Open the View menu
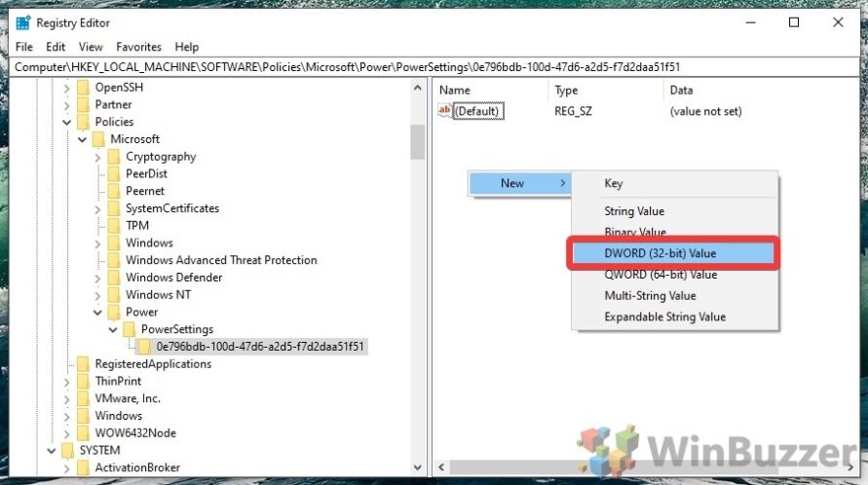This screenshot has width=868, height=485. point(91,47)
